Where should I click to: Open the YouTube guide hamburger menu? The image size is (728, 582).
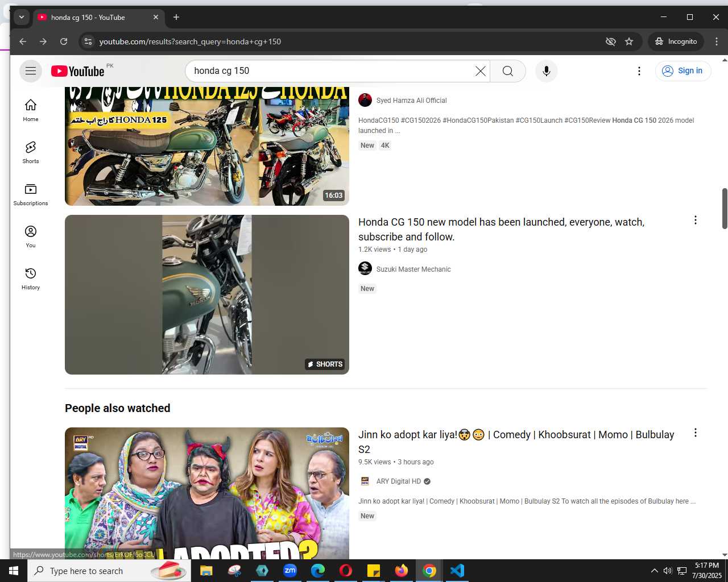31,71
